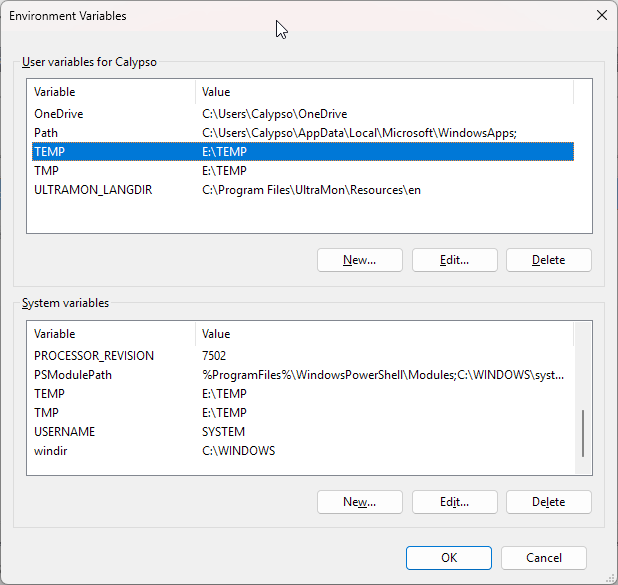Click the Value header in user variables list
The image size is (618, 585).
384,92
